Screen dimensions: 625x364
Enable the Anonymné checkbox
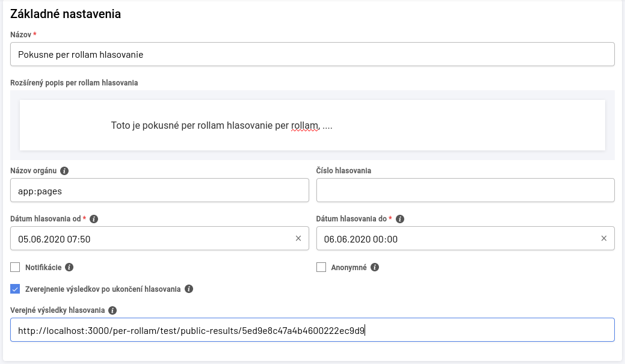(x=321, y=267)
